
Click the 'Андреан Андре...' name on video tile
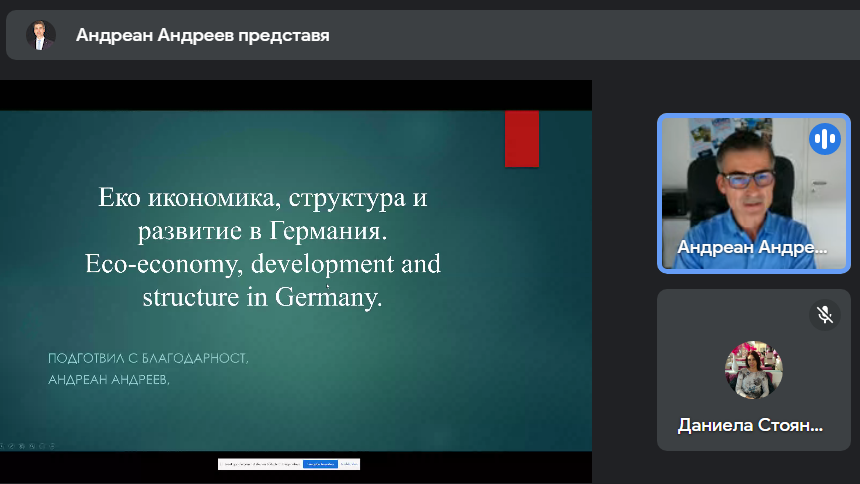coord(752,247)
